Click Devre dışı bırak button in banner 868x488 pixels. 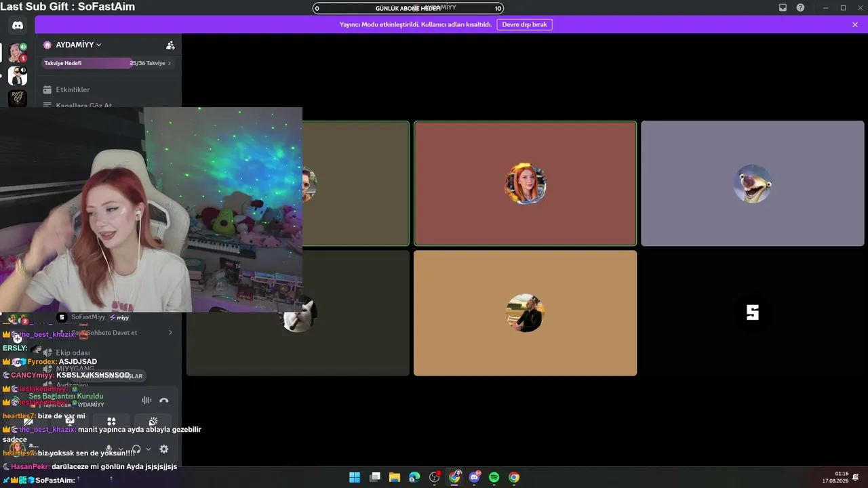[x=524, y=24]
